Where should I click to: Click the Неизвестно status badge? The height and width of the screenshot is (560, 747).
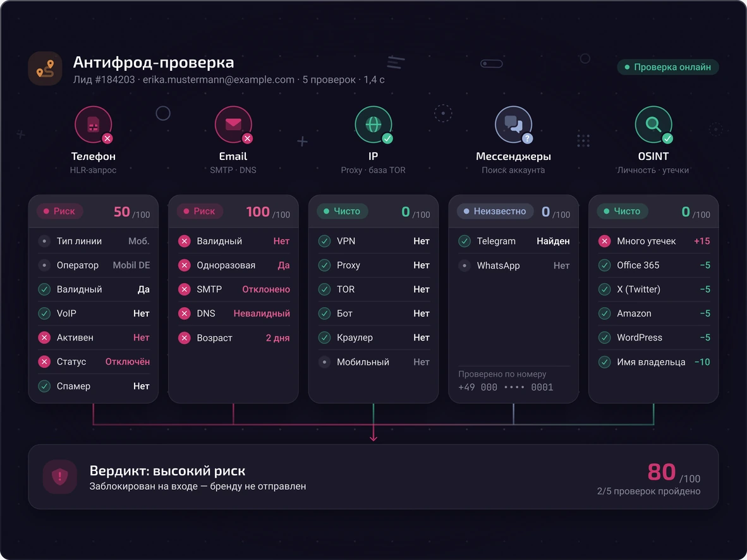pos(495,211)
